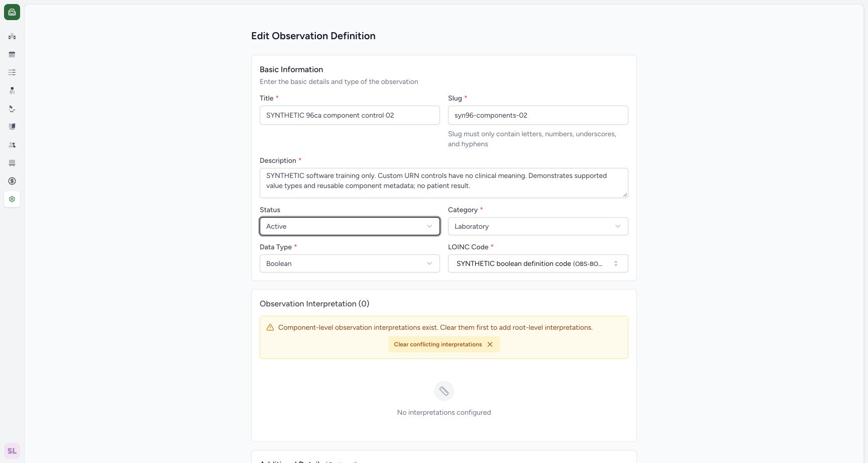Open the checklist sidebar icon

click(x=12, y=72)
